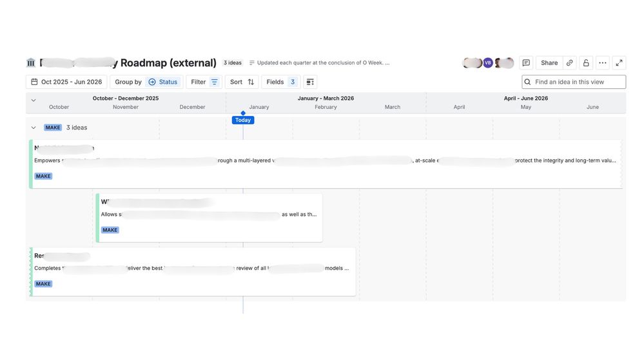This screenshot has width=644, height=362.
Task: Click the unlocked padlock icon
Action: [586, 62]
